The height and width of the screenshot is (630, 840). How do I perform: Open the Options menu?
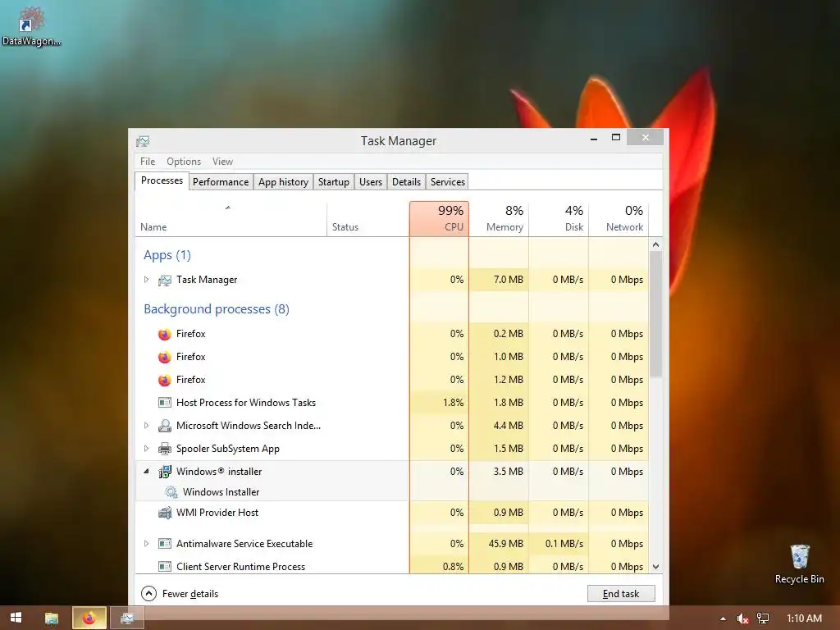[x=184, y=162]
